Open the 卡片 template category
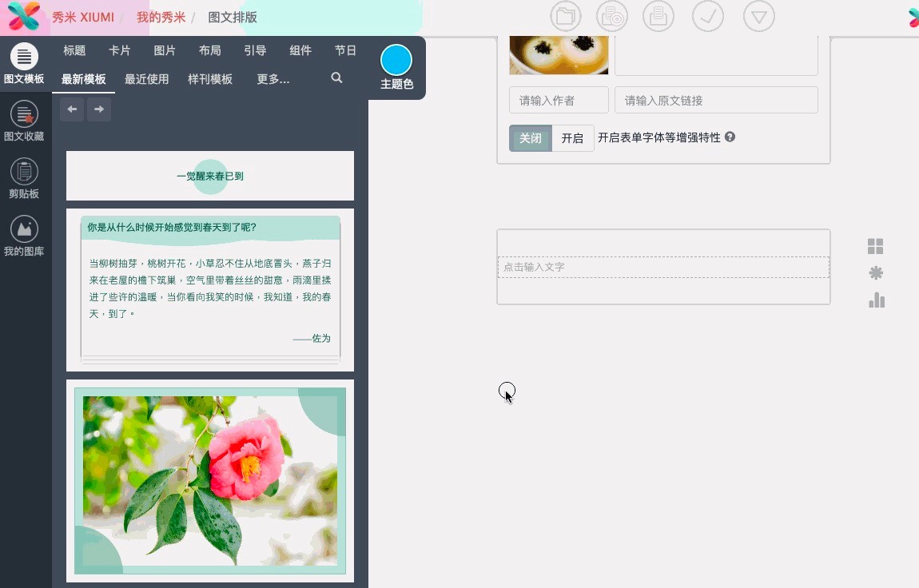Viewport: 919px width, 588px height. click(120, 51)
